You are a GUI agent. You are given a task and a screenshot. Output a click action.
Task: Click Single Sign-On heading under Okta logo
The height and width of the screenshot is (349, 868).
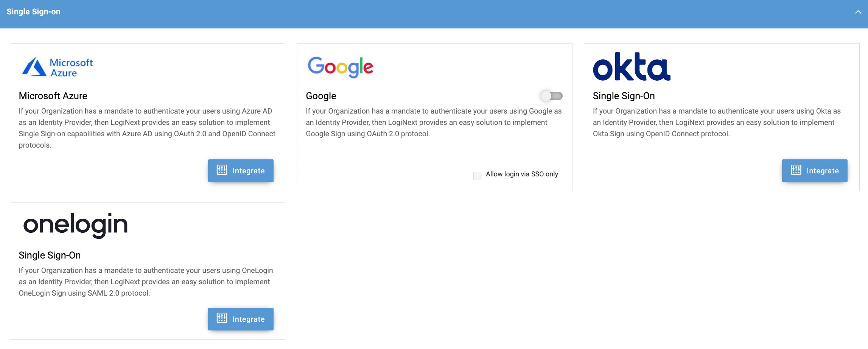[624, 96]
